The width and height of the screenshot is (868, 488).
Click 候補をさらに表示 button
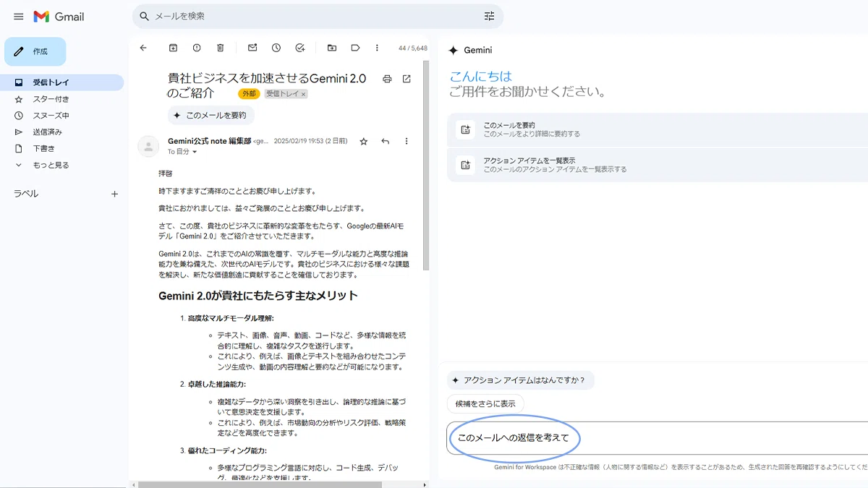point(485,403)
